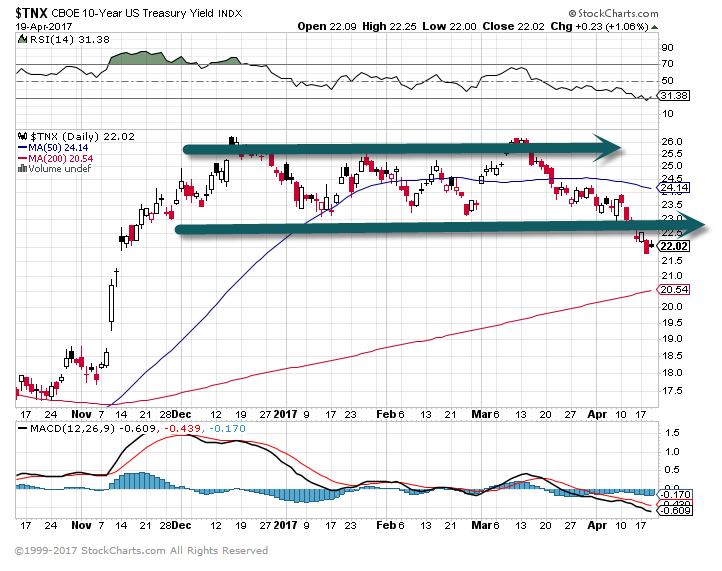Click the red -0.439 signal value in the MACD legend
This screenshot has height=571, width=722.
point(182,428)
